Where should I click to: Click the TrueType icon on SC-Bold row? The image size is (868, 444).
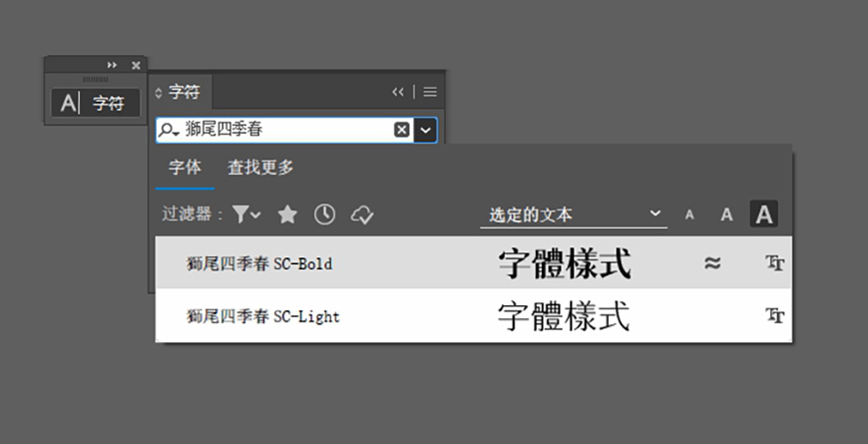point(775,263)
